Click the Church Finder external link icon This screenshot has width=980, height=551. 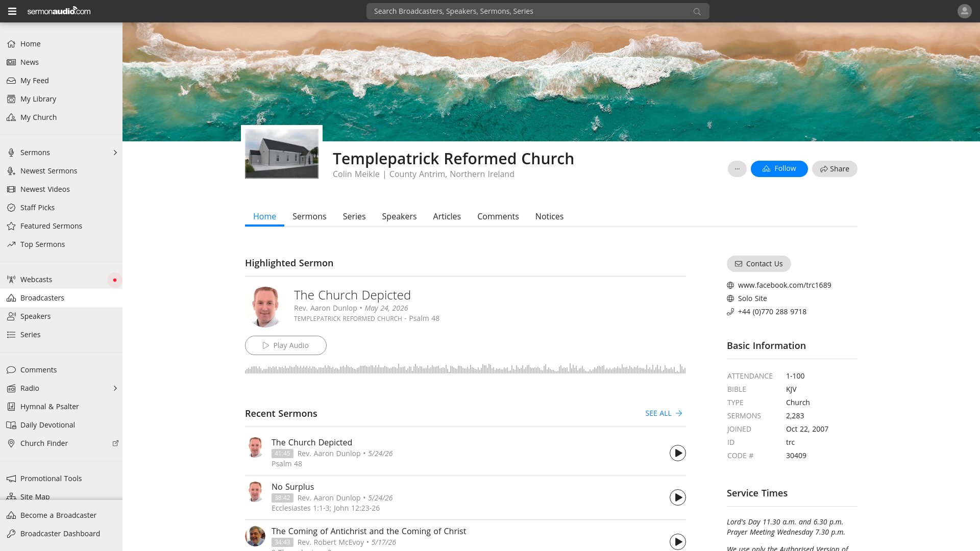click(115, 443)
